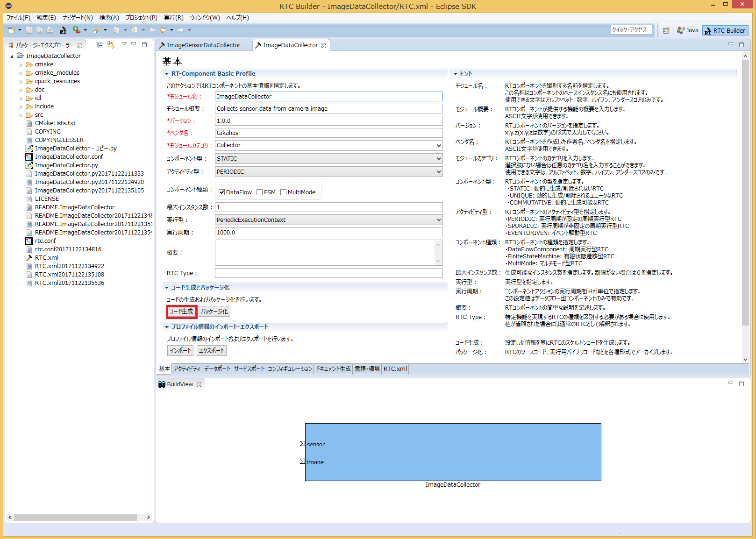Screen dimensions: 756x539
Task: Open the RT Builder editor toolbar icon
Action: click(63, 30)
